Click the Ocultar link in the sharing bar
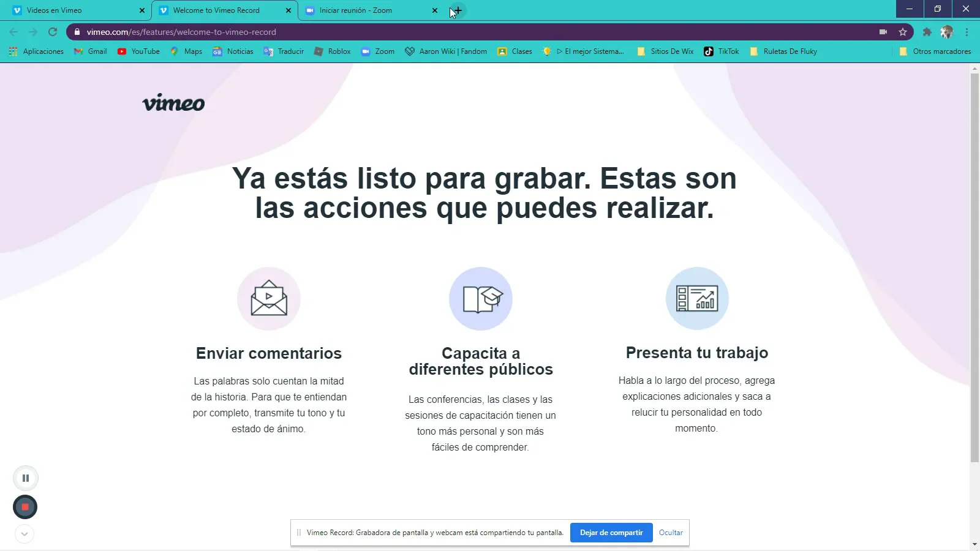The width and height of the screenshot is (980, 551). (x=671, y=533)
